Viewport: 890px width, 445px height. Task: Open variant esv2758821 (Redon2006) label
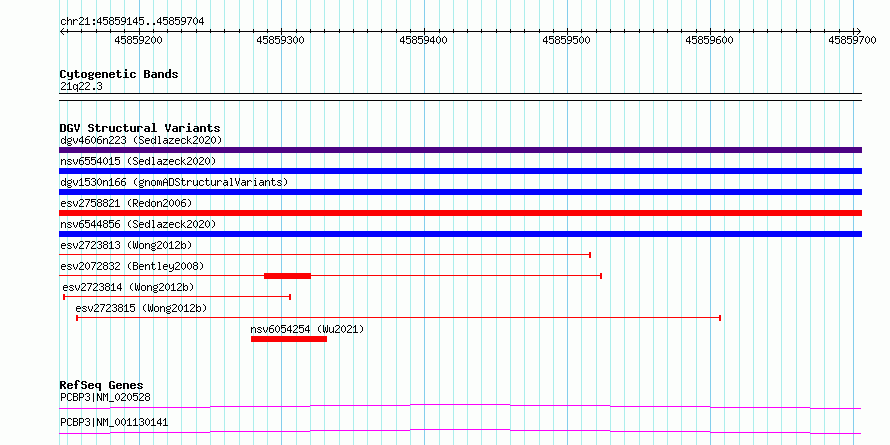pos(127,203)
